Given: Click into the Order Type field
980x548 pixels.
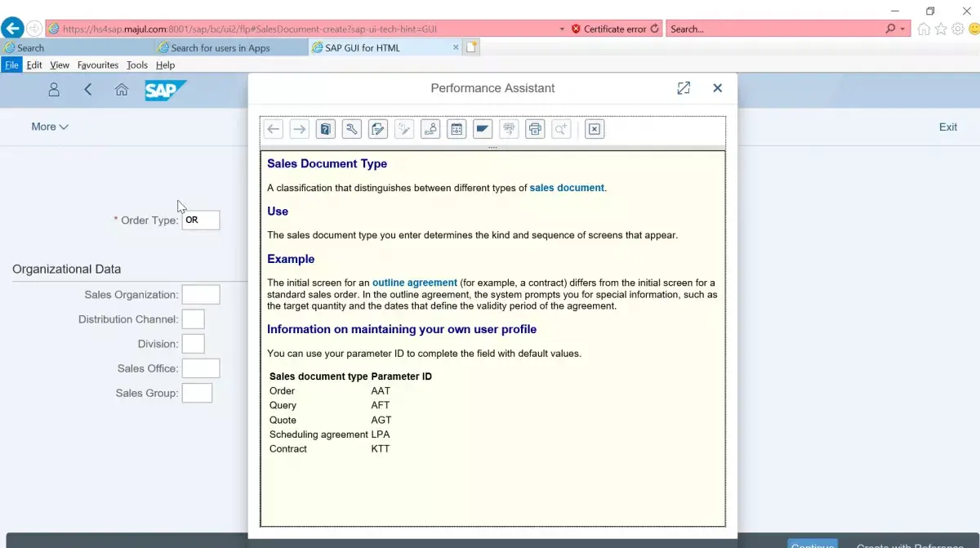Looking at the screenshot, I should pos(201,220).
